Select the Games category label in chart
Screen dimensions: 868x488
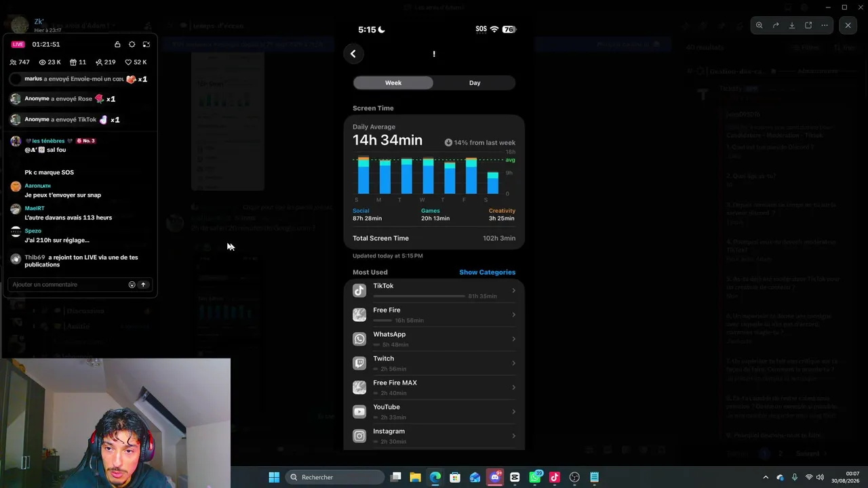tap(431, 211)
